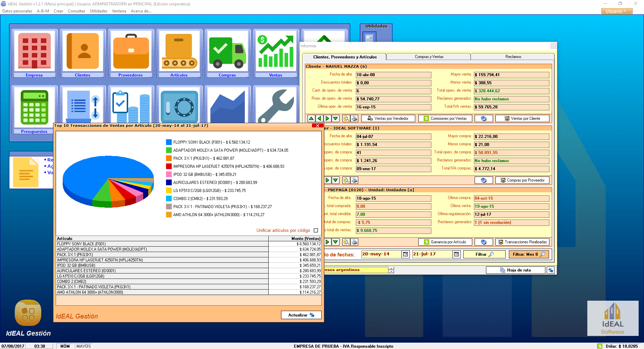Image resolution: width=644 pixels, height=349 pixels.
Task: Switch to Compras y Ventas tab
Action: [x=429, y=57]
